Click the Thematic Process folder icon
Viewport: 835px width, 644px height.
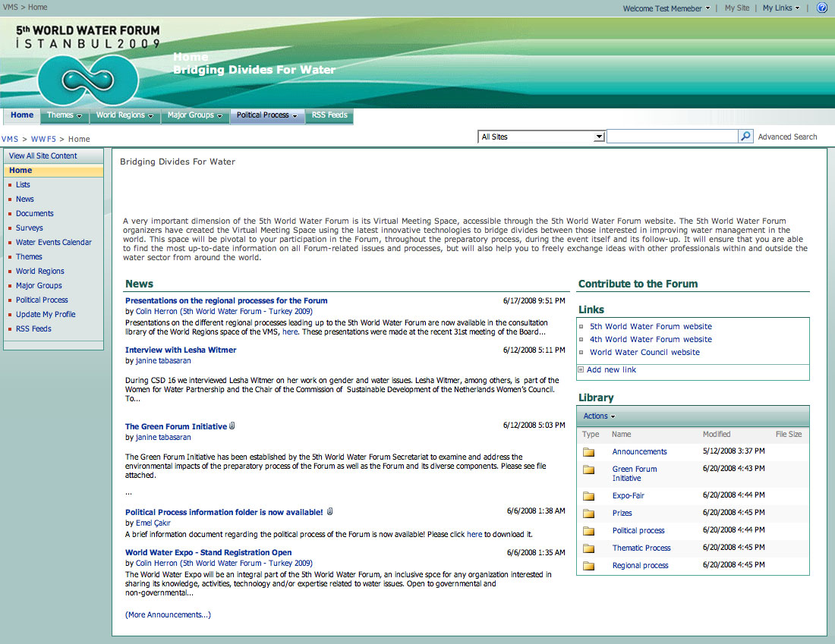(x=588, y=548)
